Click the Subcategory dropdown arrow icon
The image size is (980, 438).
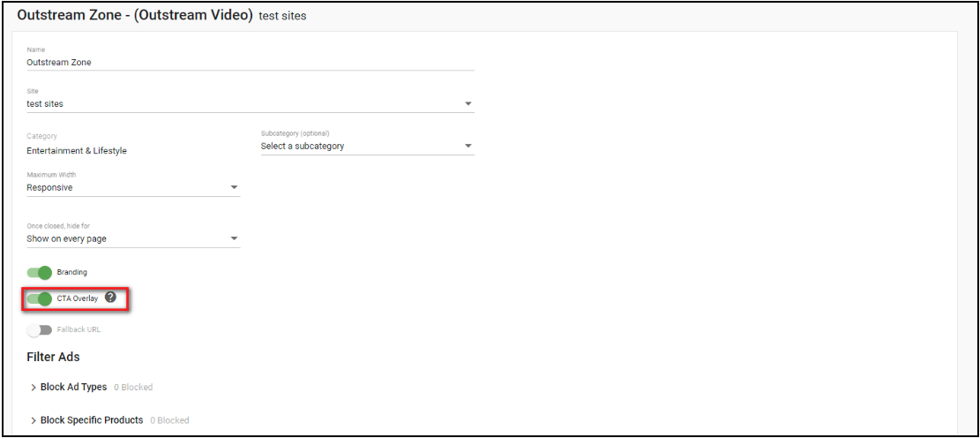point(468,146)
